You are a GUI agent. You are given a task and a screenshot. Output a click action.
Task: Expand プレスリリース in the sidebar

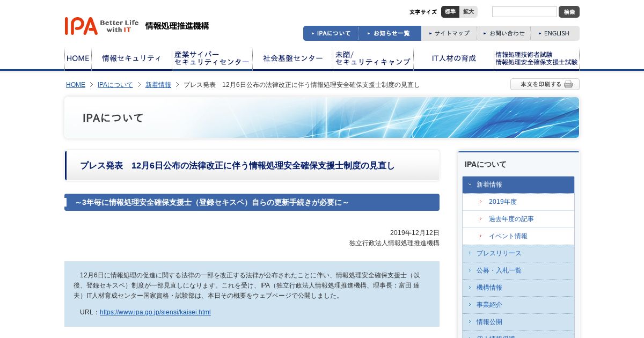coord(518,253)
